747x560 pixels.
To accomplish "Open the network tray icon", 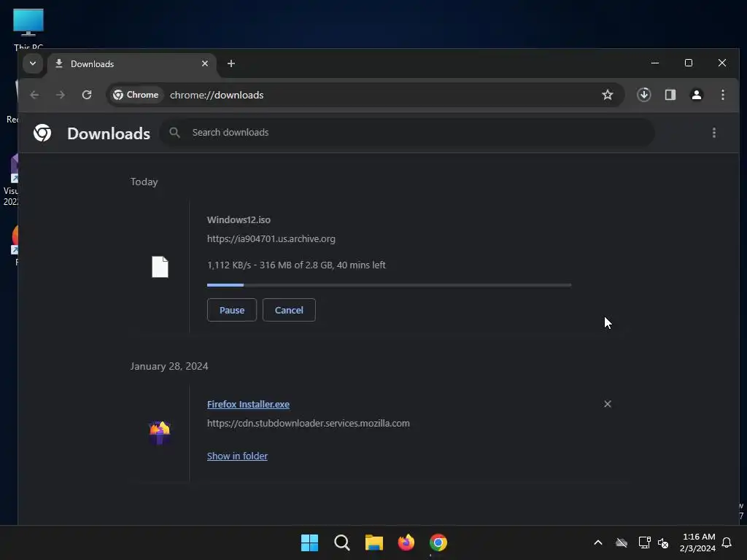I will tap(644, 542).
